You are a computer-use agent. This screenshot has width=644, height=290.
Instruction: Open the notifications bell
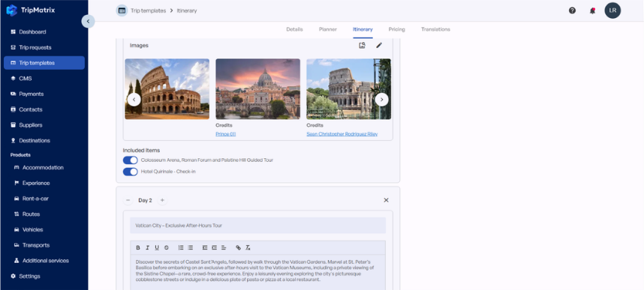(592, 10)
